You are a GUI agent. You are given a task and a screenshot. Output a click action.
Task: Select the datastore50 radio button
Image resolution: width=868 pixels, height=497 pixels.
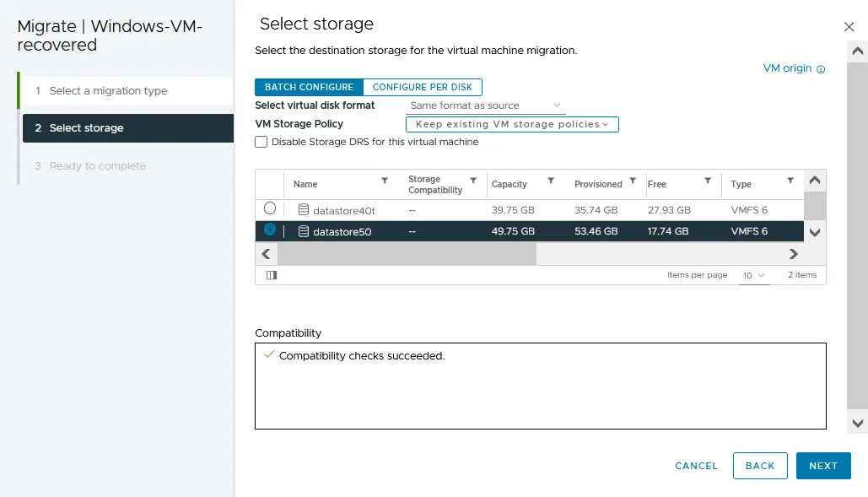click(270, 230)
